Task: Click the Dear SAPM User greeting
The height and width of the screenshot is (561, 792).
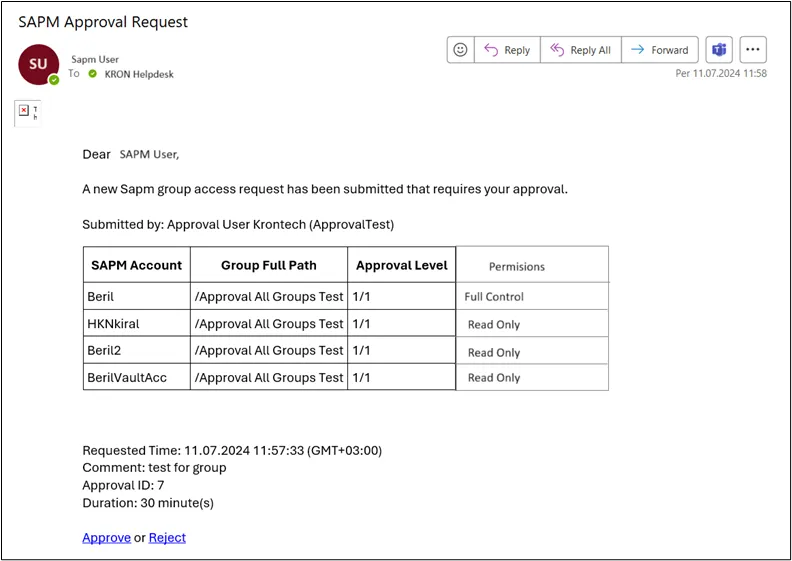Action: (x=131, y=155)
